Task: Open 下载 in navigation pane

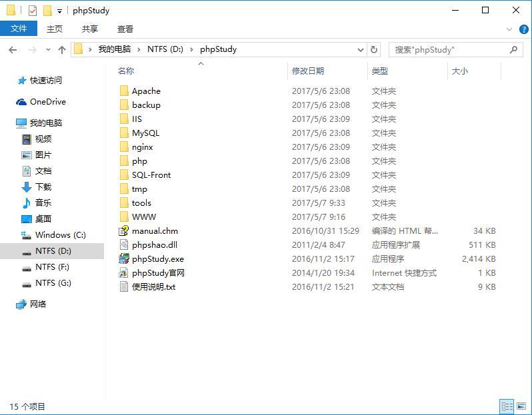Action: [x=43, y=187]
